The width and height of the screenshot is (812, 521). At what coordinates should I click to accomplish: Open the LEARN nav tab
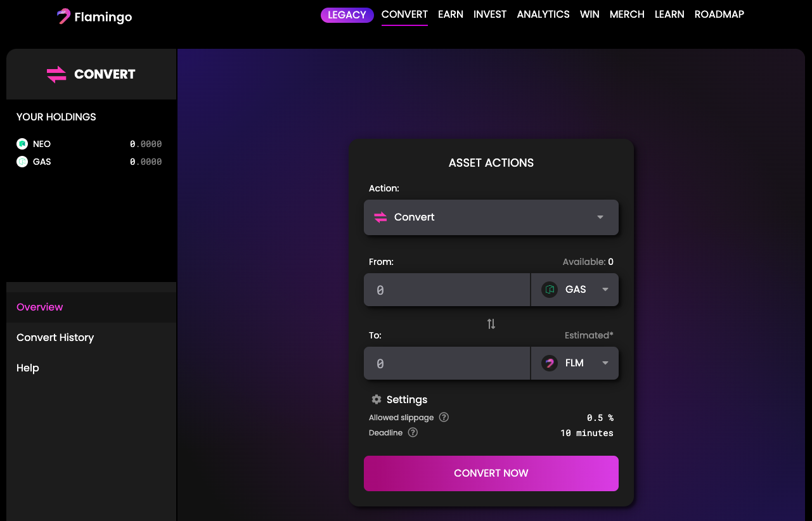pos(669,14)
